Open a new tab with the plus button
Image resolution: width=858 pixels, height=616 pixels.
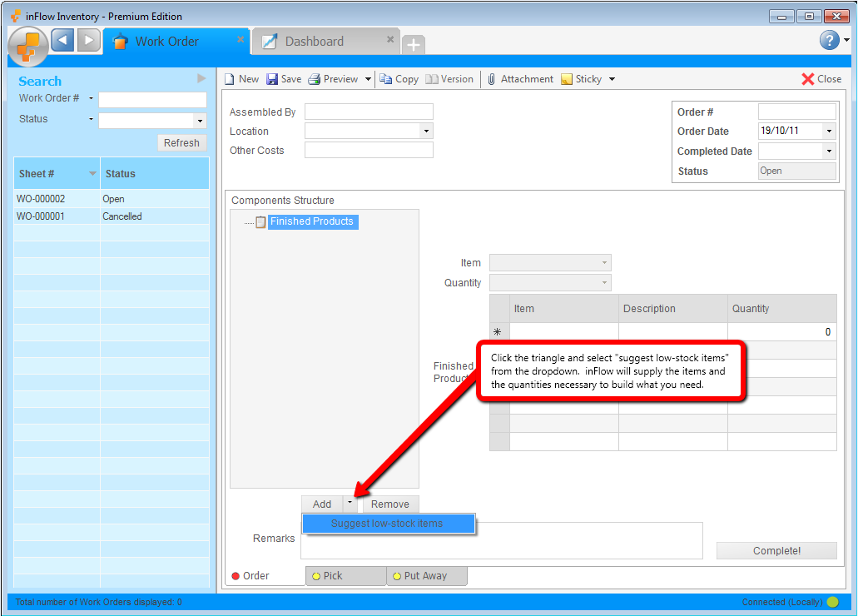coord(414,44)
